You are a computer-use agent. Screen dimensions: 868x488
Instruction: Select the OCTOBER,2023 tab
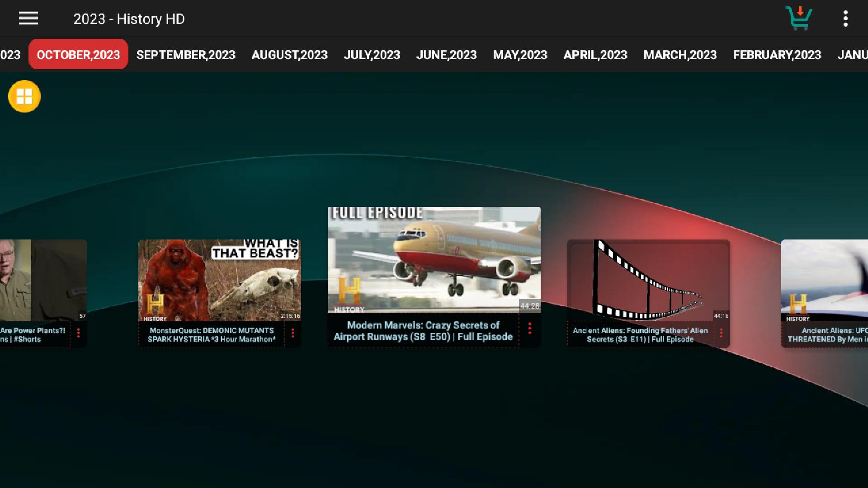[x=78, y=54]
